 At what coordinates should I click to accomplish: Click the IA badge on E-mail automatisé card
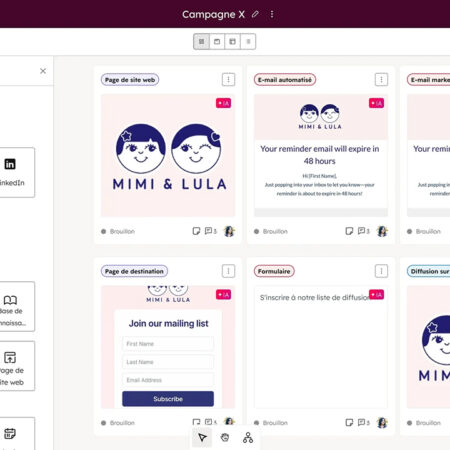click(376, 103)
